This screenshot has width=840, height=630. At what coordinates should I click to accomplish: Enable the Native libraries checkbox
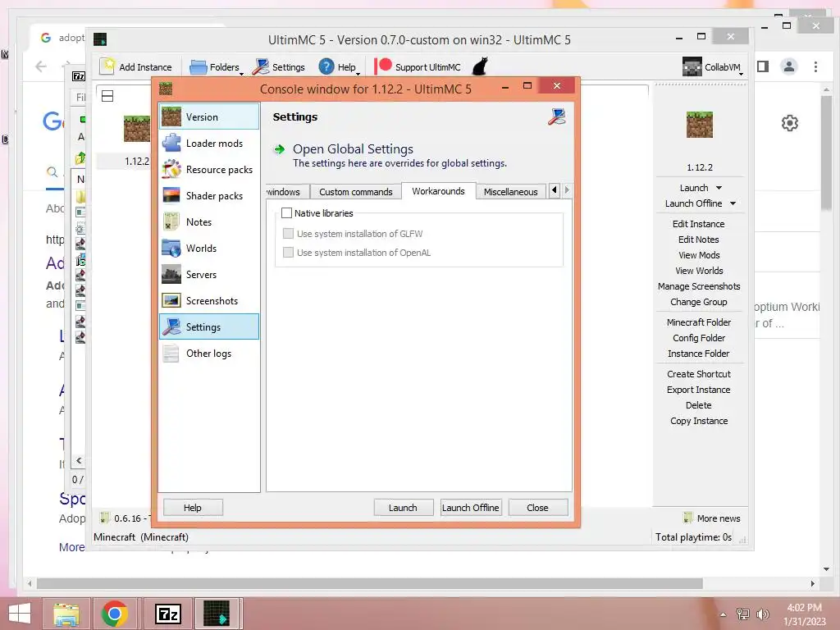(287, 213)
